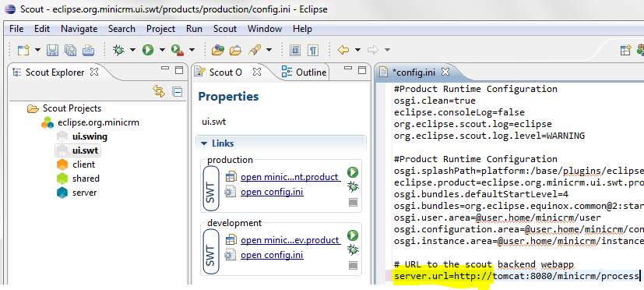Click the Open Perspective icon

click(x=625, y=50)
